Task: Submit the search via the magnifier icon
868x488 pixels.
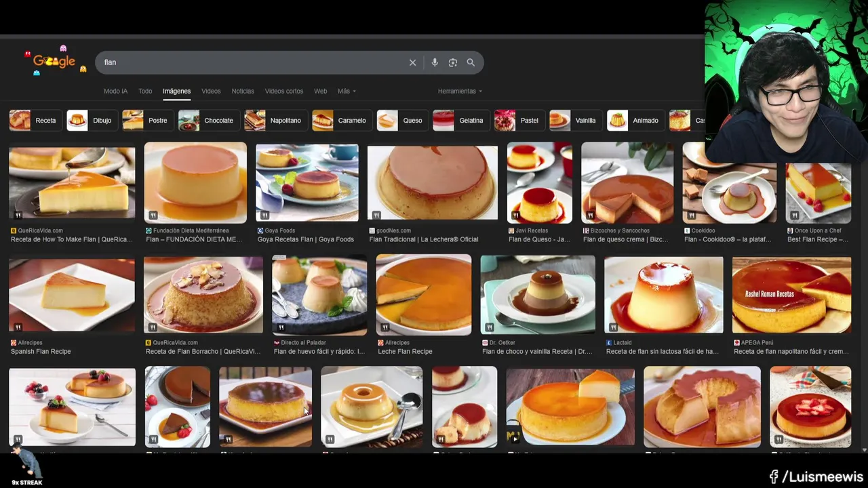Action: (x=471, y=62)
